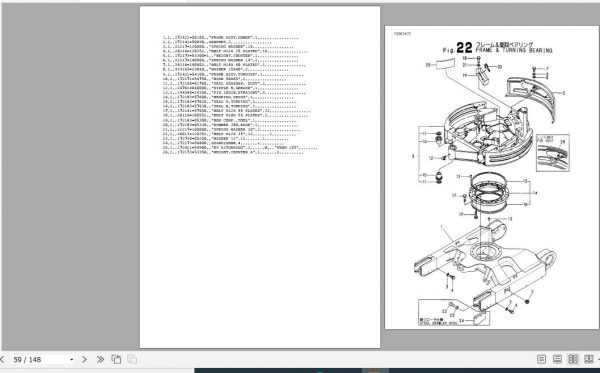
Task: Jump to the last page
Action: [100, 359]
